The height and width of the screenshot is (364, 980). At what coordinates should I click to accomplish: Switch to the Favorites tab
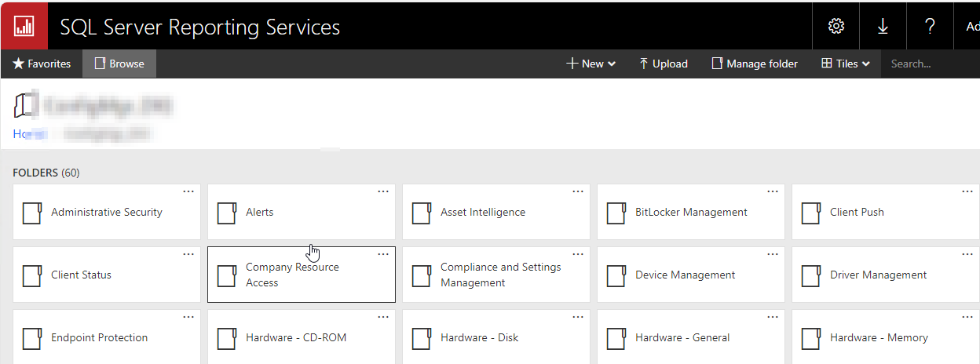pos(42,64)
